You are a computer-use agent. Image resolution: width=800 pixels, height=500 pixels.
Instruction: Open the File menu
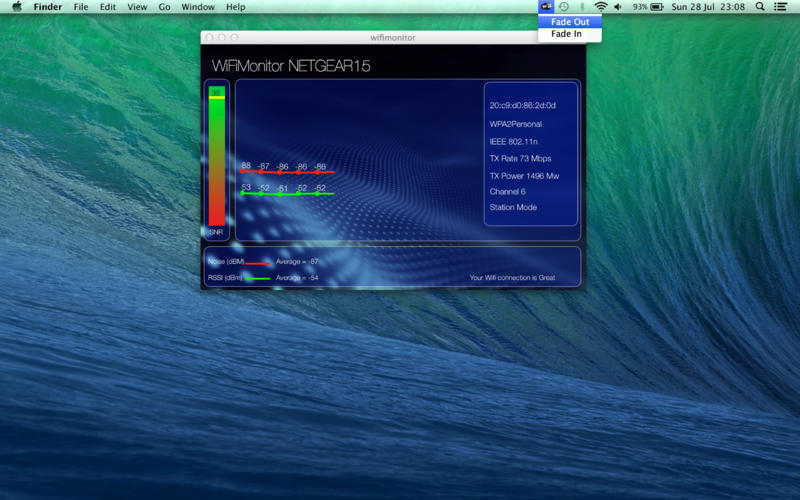tap(81, 7)
